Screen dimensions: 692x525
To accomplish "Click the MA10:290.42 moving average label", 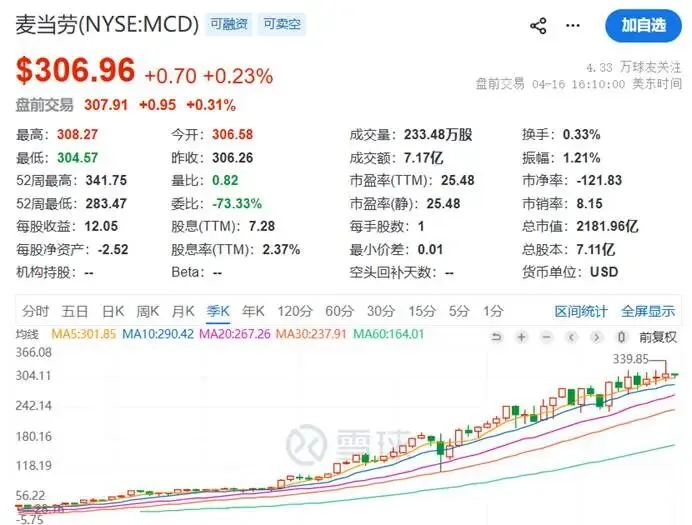I will 158,334.
